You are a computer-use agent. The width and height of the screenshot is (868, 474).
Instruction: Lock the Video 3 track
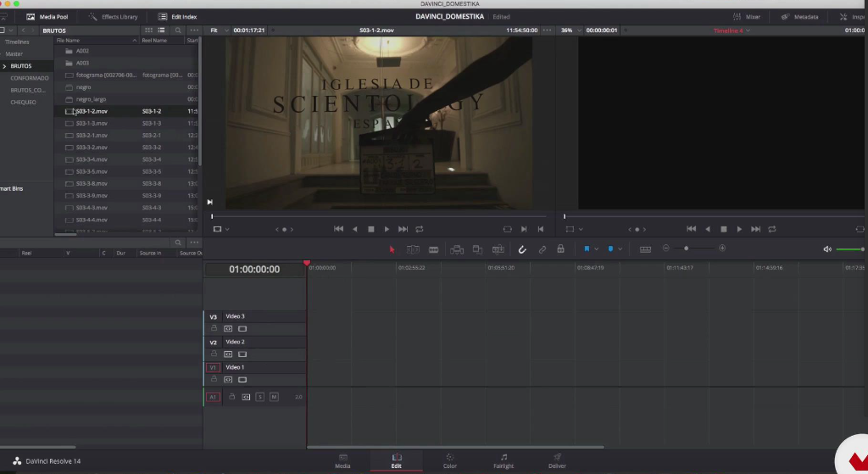214,328
